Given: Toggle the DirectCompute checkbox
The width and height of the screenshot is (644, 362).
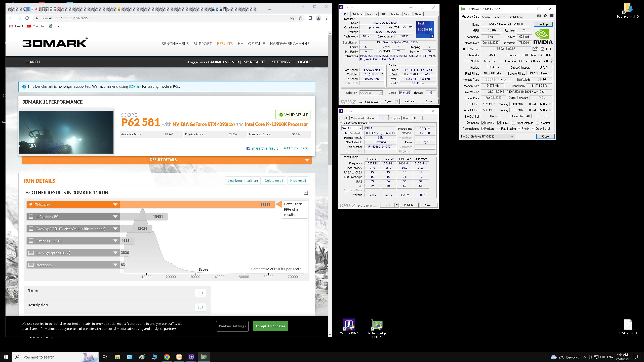Looking at the screenshot, I should [x=513, y=123].
